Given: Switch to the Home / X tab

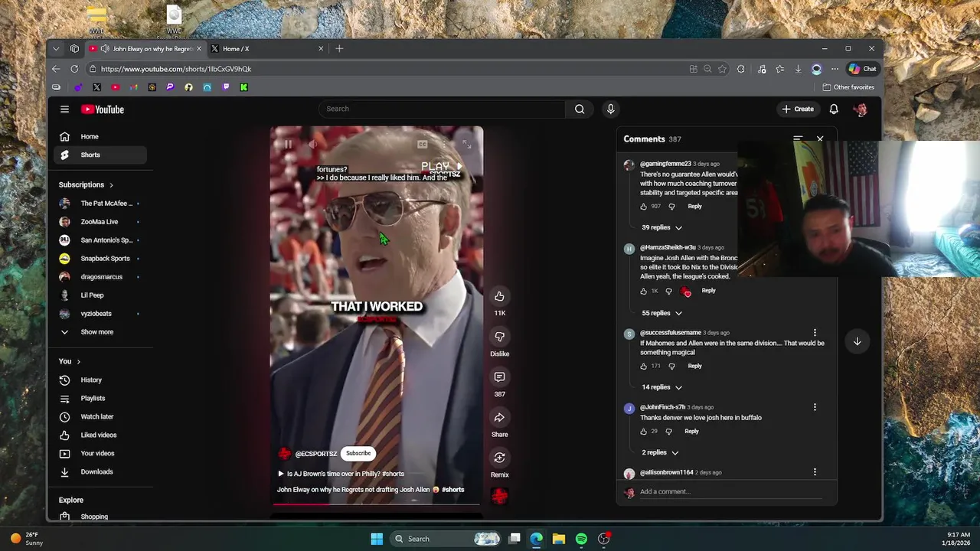Looking at the screenshot, I should pos(266,48).
